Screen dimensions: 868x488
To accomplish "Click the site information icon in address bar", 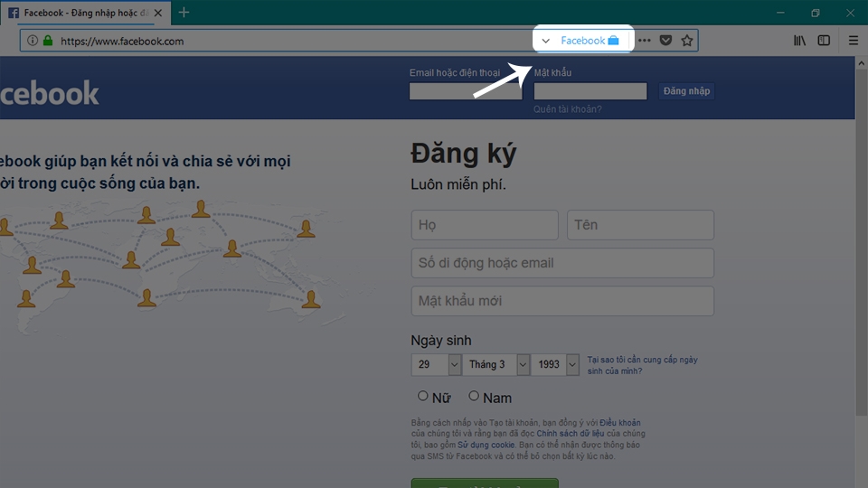I will (33, 41).
